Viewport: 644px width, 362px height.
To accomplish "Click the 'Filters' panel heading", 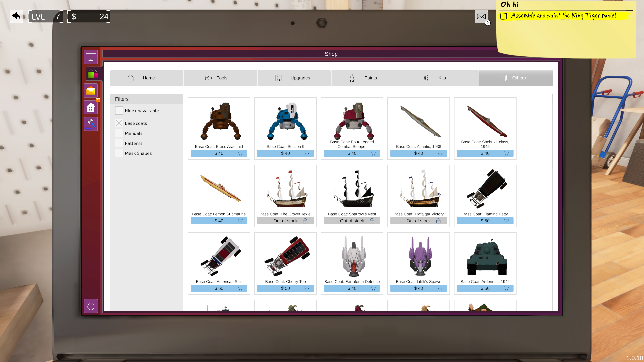I will click(x=122, y=99).
